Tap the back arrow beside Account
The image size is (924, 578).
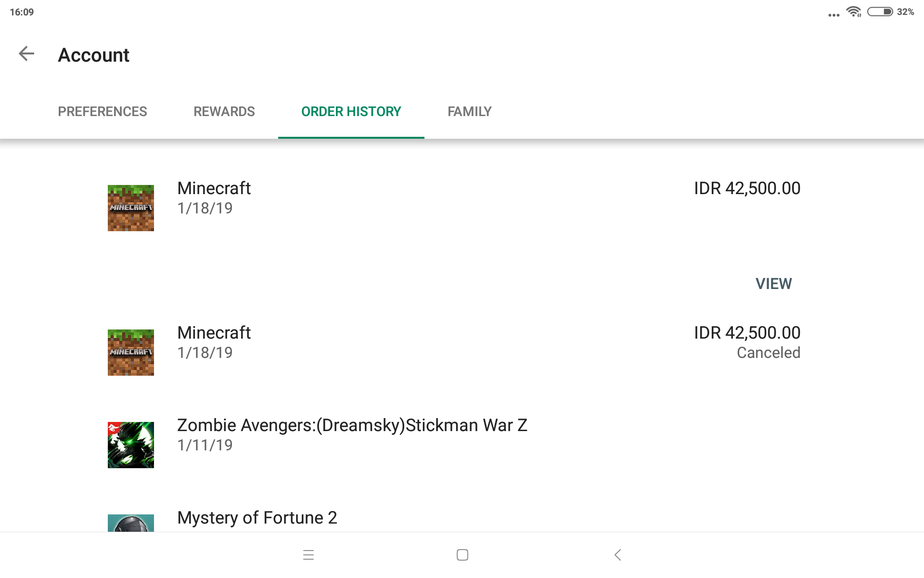click(x=26, y=53)
